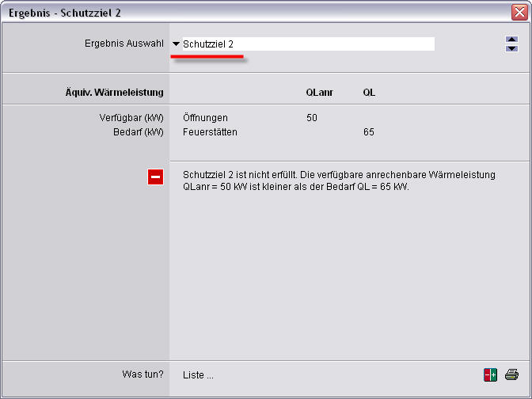This screenshot has height=399, width=532.
Task: Close the Ergebnis - Schutzziel 2 window
Action: pos(519,12)
